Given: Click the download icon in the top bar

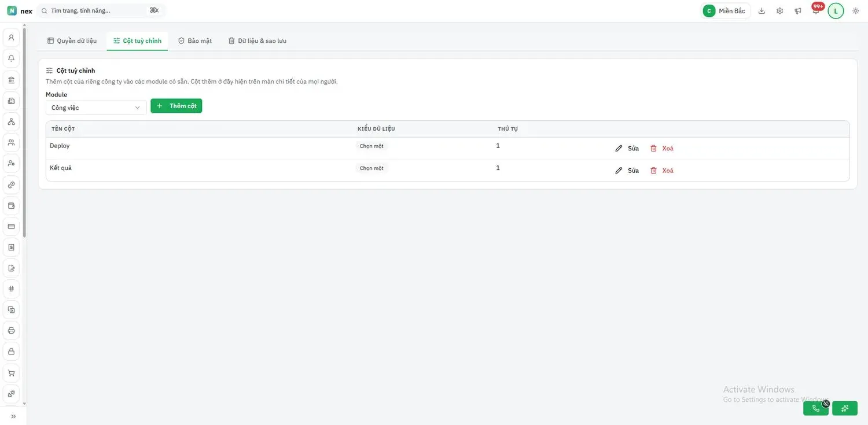Looking at the screenshot, I should (x=762, y=11).
